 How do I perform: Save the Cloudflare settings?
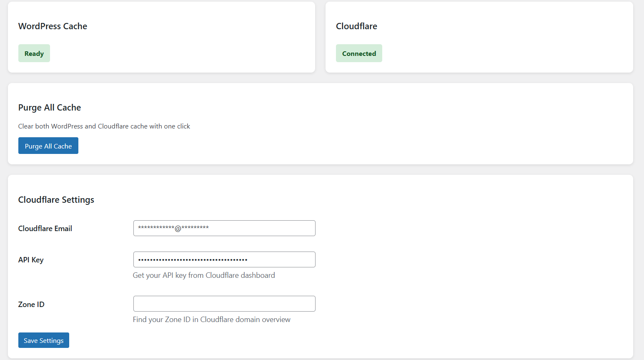point(44,340)
